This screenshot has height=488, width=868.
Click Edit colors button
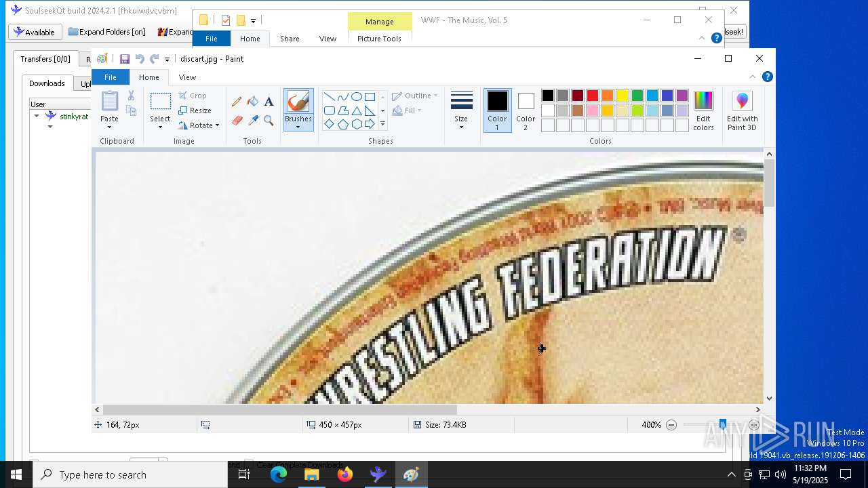point(703,112)
